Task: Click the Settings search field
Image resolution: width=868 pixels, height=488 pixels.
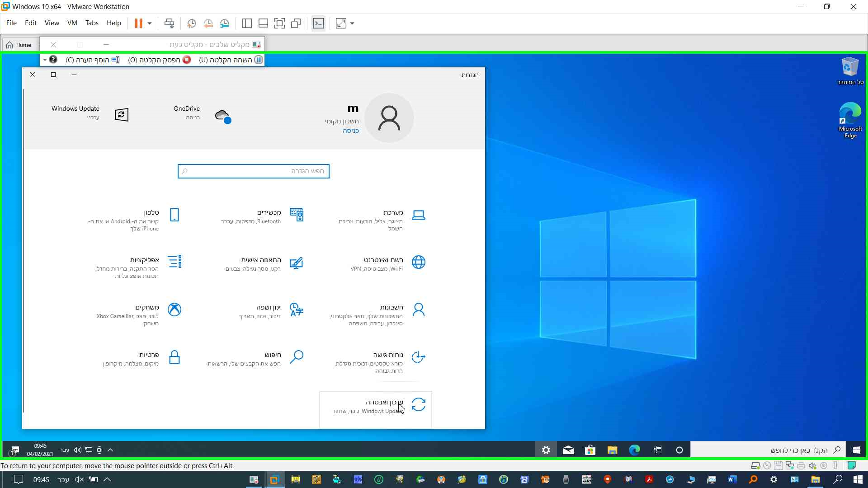Action: [x=253, y=171]
